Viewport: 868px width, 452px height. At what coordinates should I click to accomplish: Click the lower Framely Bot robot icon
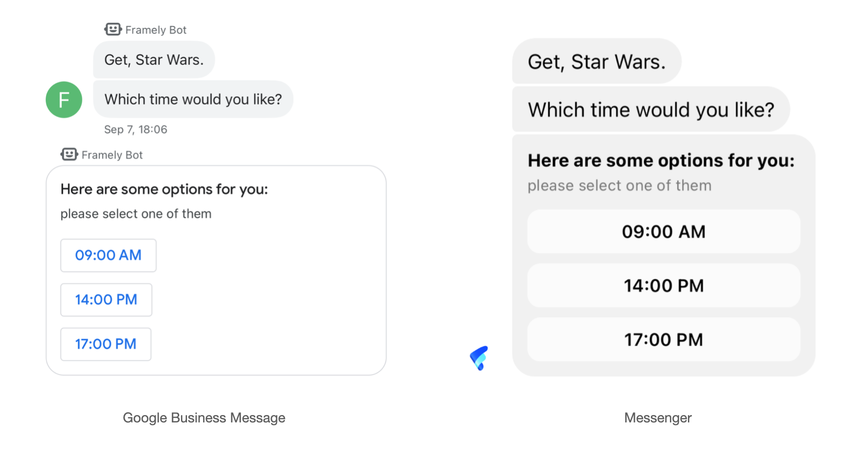(69, 154)
